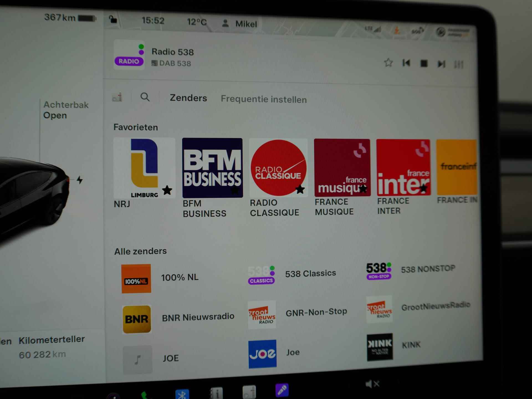Image resolution: width=532 pixels, height=399 pixels.
Task: Select the JOE placeholder music note icon
Action: click(137, 360)
